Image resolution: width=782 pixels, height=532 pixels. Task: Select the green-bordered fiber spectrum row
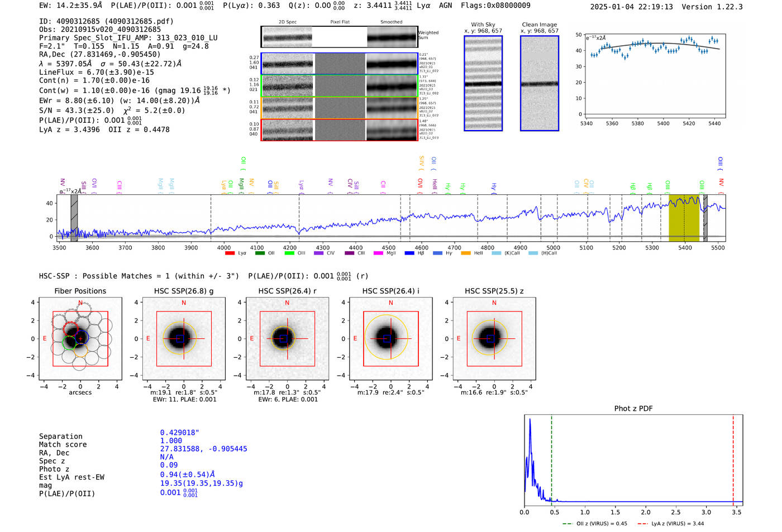coord(339,86)
